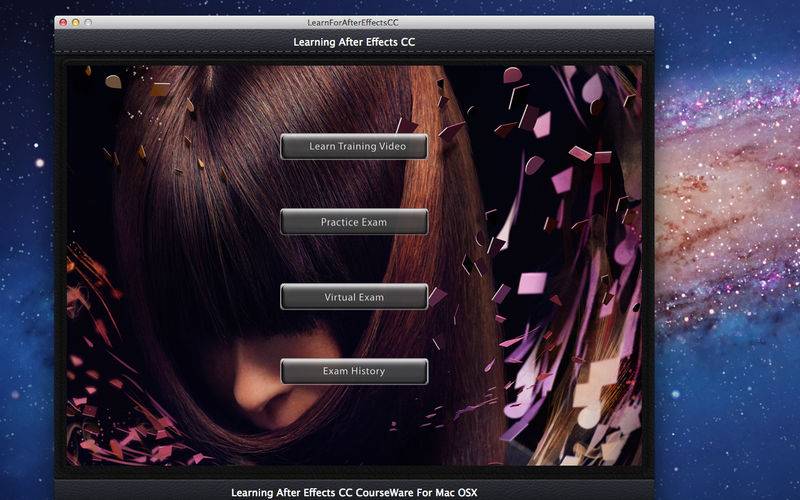
Task: Click the 'Learning After Effects CC CourseWare For Mac OSX' footer
Action: pos(354,492)
